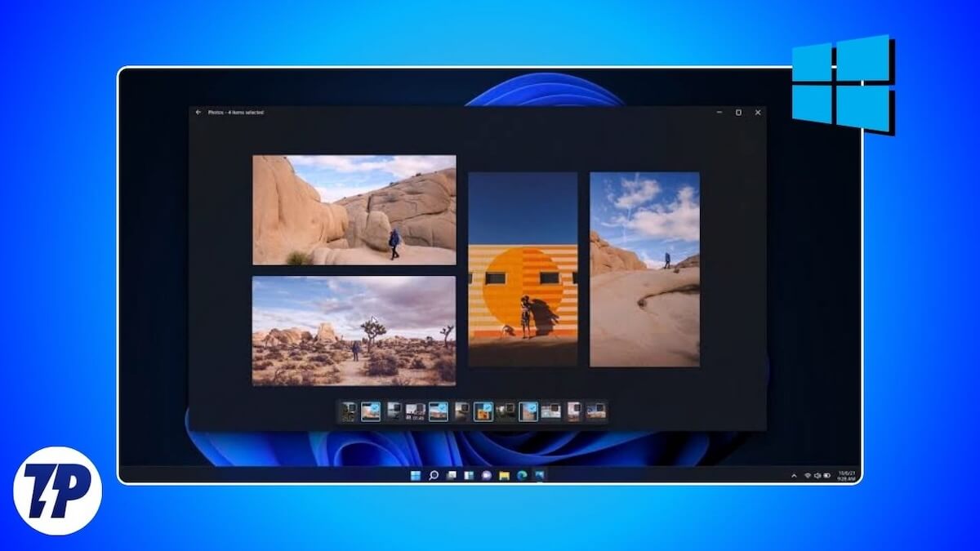This screenshot has height=551, width=980.
Task: Click the tall sandy slope photo
Action: pos(644,269)
